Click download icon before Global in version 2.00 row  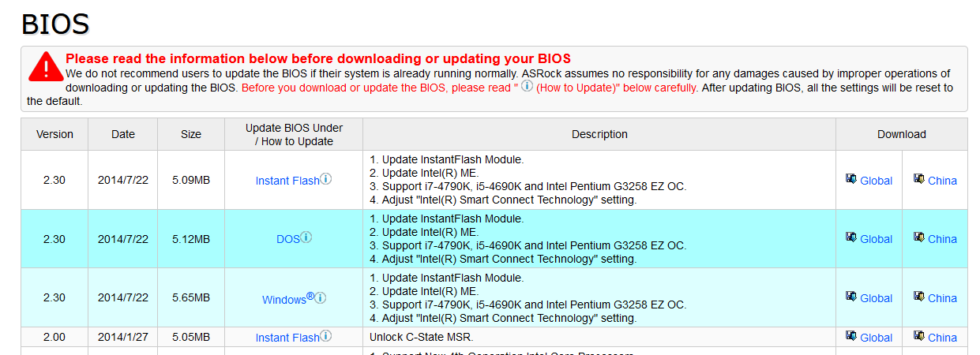[x=851, y=336]
